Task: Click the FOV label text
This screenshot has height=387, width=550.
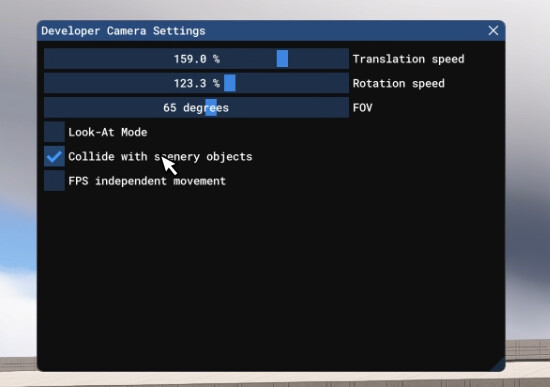Action: (363, 107)
